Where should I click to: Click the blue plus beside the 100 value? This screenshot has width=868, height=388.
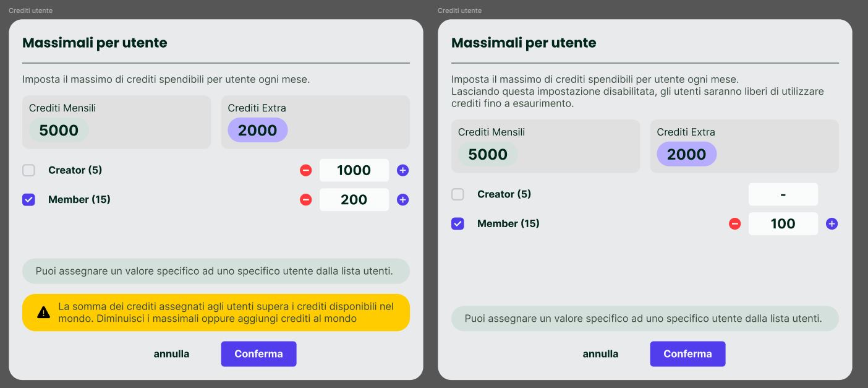click(832, 224)
